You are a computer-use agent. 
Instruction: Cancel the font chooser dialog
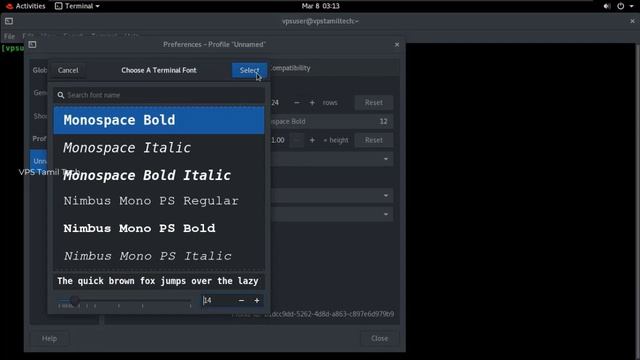[x=68, y=70]
